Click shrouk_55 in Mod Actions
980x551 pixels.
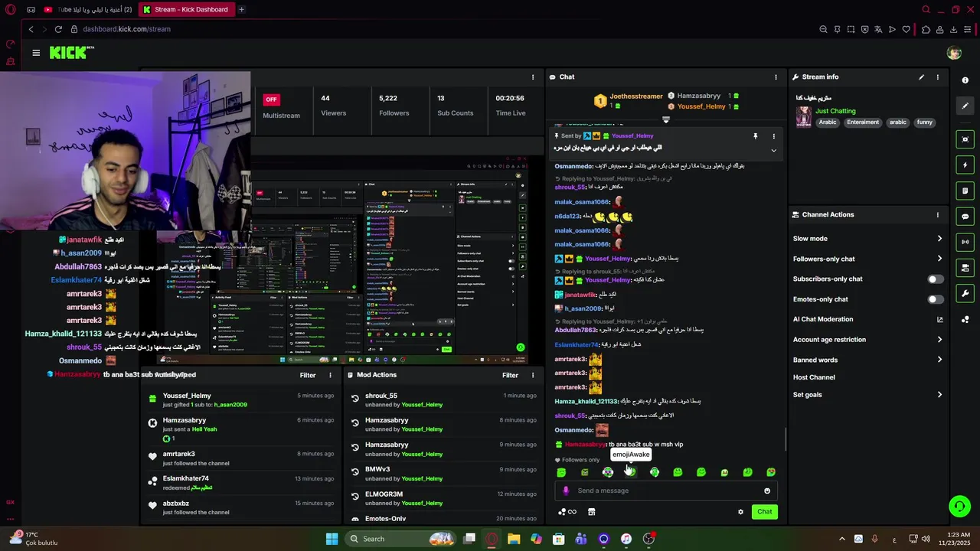(x=381, y=396)
